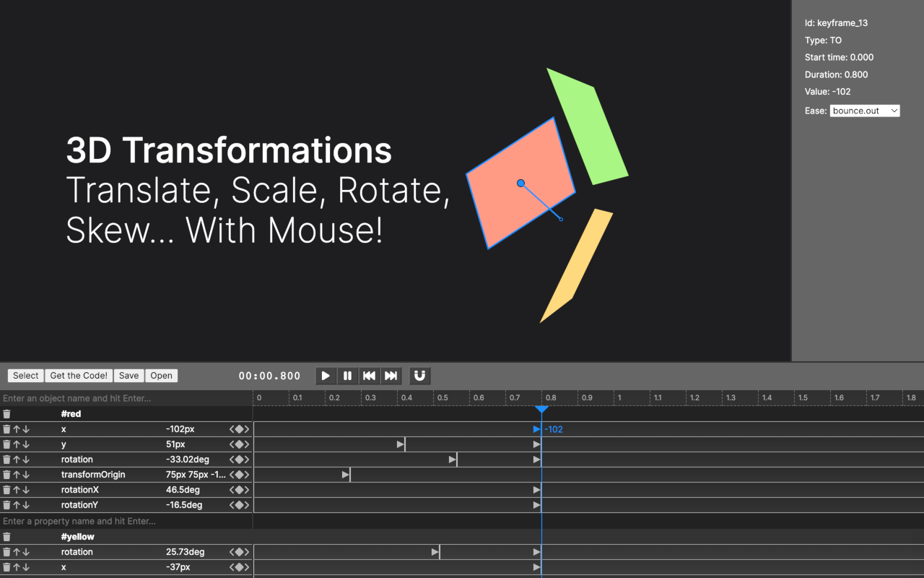
Task: Click the -33.02deg rotation value
Action: pos(188,460)
